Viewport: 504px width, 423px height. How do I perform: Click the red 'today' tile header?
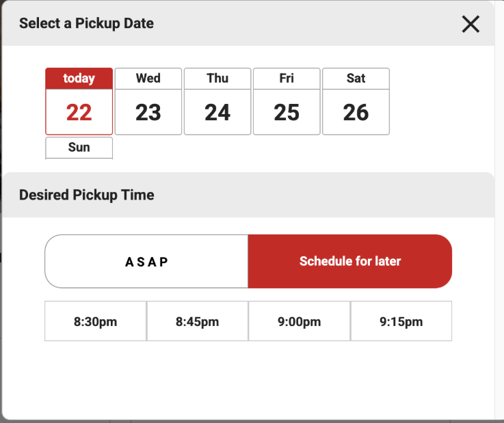[x=79, y=79]
